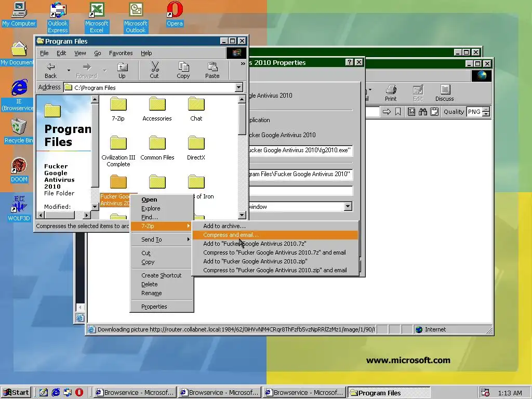Open the Run window dropdown in Properties
The width and height of the screenshot is (532, 399).
tap(348, 207)
